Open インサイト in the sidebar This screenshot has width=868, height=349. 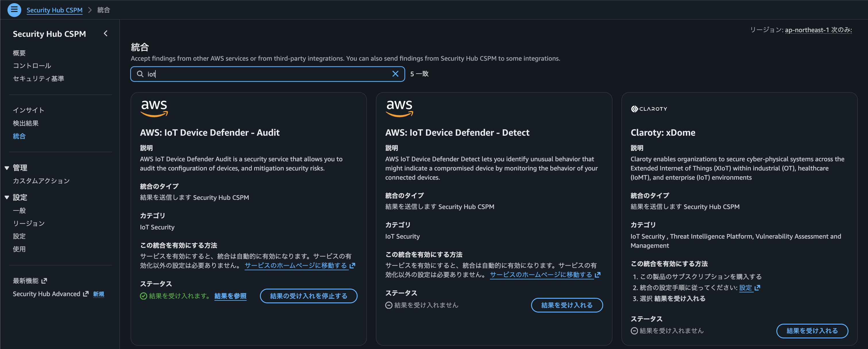29,110
